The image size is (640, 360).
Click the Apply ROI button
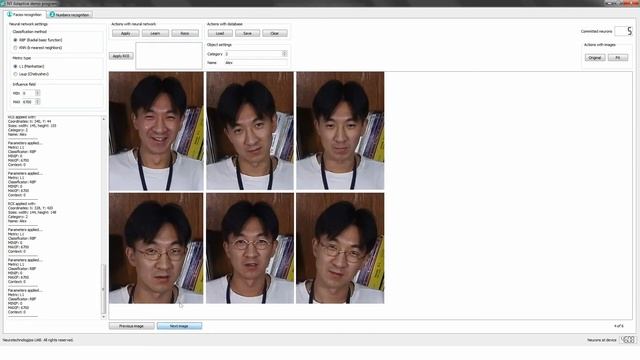click(x=121, y=56)
